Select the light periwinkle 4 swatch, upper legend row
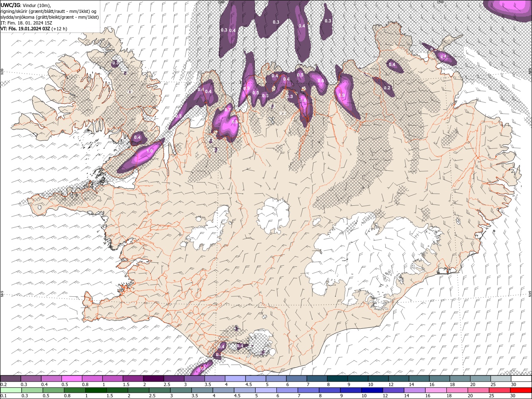This screenshot has height=399, width=532. [235, 379]
